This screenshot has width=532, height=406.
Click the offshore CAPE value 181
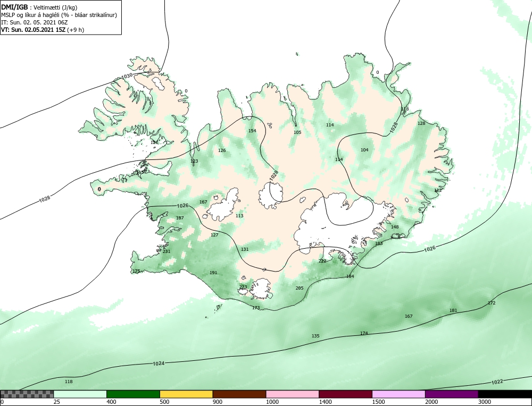(x=453, y=310)
